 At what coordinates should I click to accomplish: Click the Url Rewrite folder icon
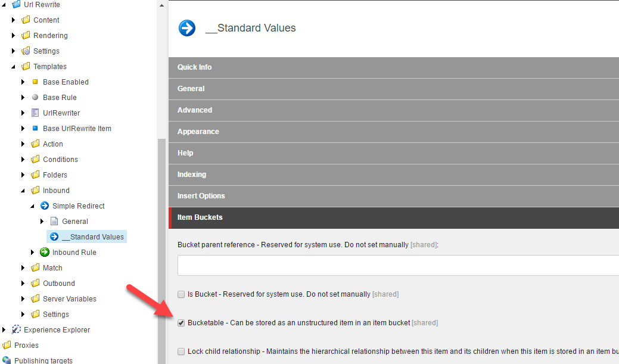click(x=16, y=5)
